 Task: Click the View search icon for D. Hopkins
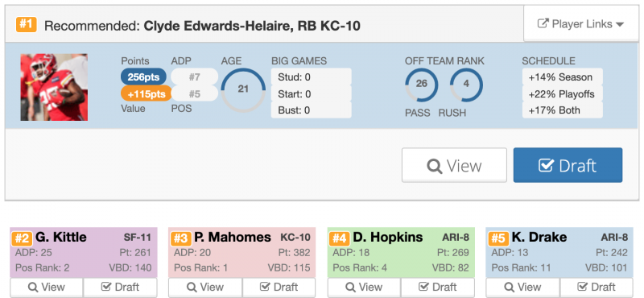point(350,287)
